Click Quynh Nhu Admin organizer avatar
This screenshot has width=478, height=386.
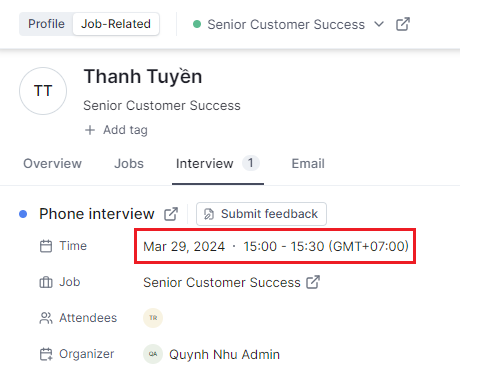(x=153, y=354)
